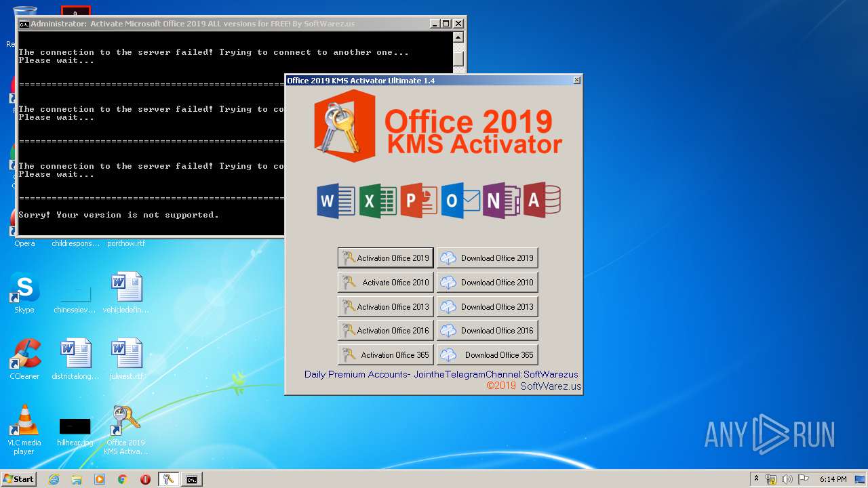Screen dimensions: 868x488
Task: Open Action Center flag icon
Action: click(803, 479)
